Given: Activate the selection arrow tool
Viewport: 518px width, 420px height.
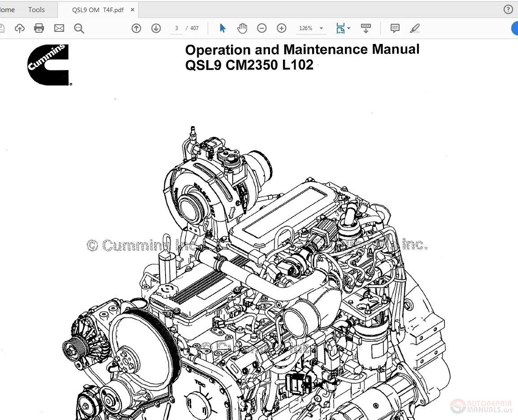Looking at the screenshot, I should pyautogui.click(x=222, y=28).
